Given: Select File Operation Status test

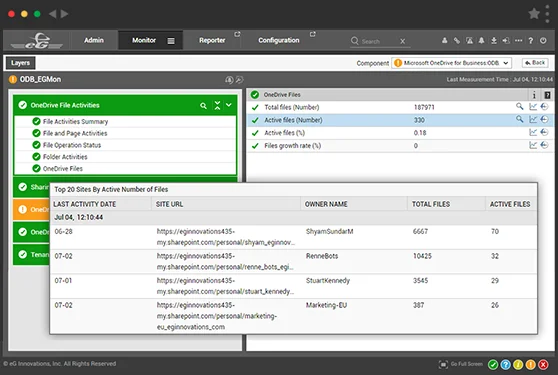Looking at the screenshot, I should pyautogui.click(x=72, y=145).
